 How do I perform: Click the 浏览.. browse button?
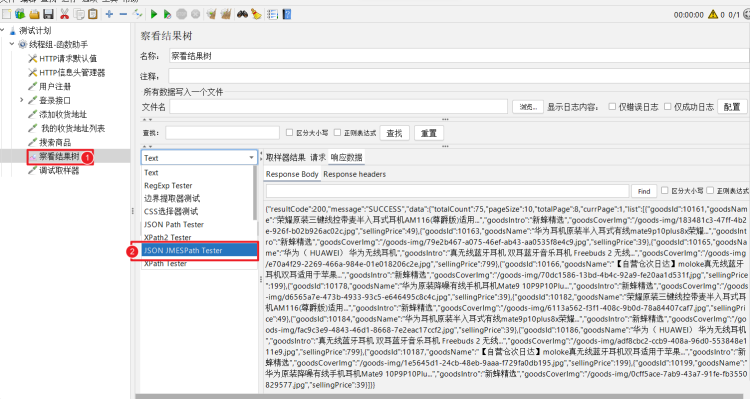(x=528, y=107)
